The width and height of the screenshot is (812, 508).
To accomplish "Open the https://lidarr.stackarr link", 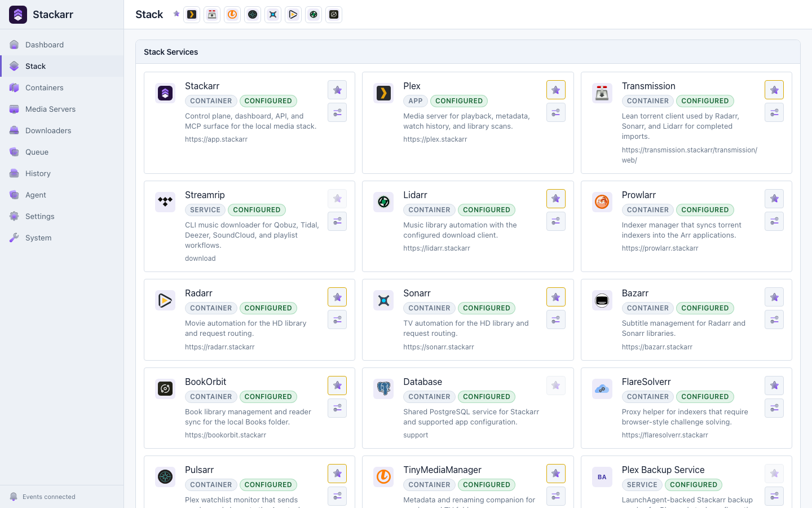I will pos(436,248).
